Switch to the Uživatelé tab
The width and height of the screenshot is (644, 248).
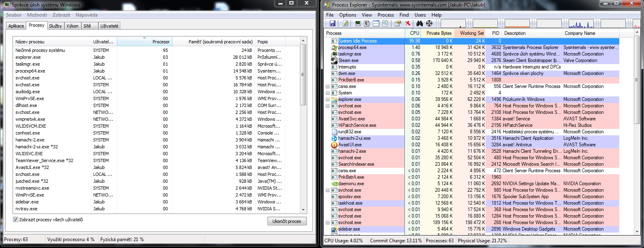tap(109, 26)
